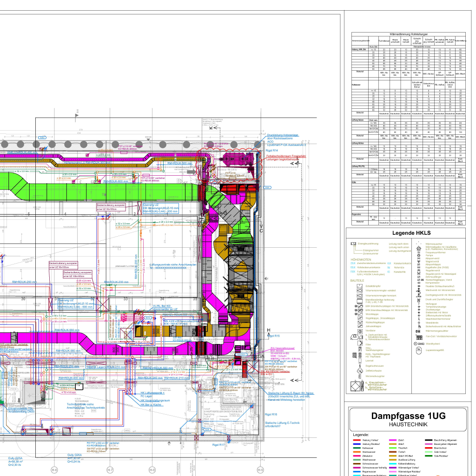Image resolution: width=476 pixels, height=476 pixels.
Task: Click the blue Heizung Rücklauf color line
Action: tap(357, 444)
